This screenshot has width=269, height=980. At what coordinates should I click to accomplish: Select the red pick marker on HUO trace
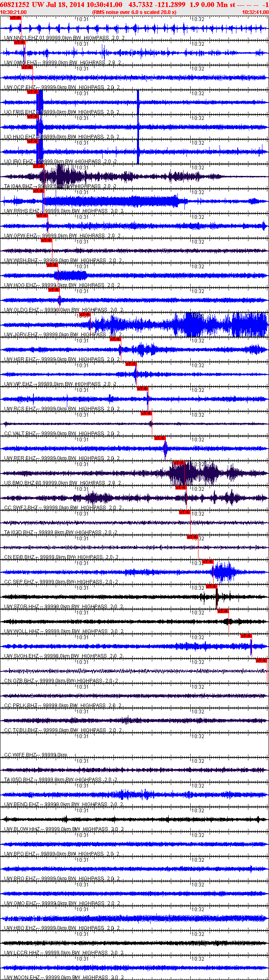tap(33, 117)
